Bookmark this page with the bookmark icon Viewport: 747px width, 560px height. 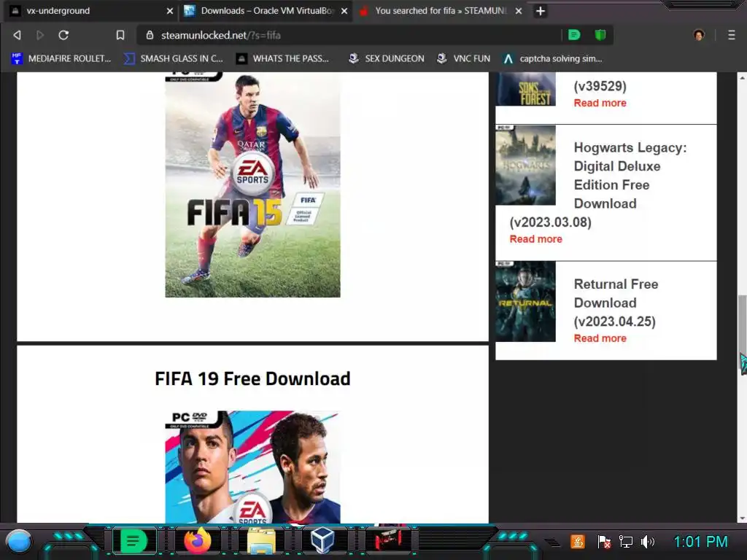[120, 35]
